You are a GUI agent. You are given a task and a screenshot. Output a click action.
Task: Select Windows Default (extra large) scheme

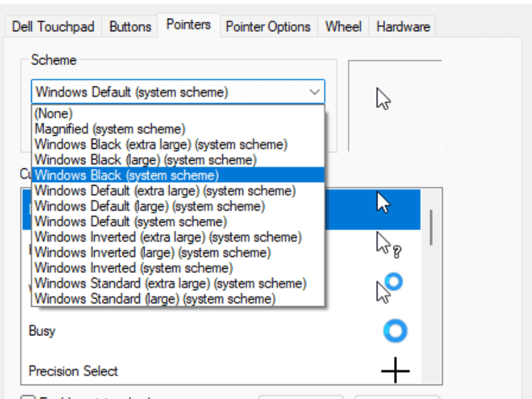pos(178,190)
